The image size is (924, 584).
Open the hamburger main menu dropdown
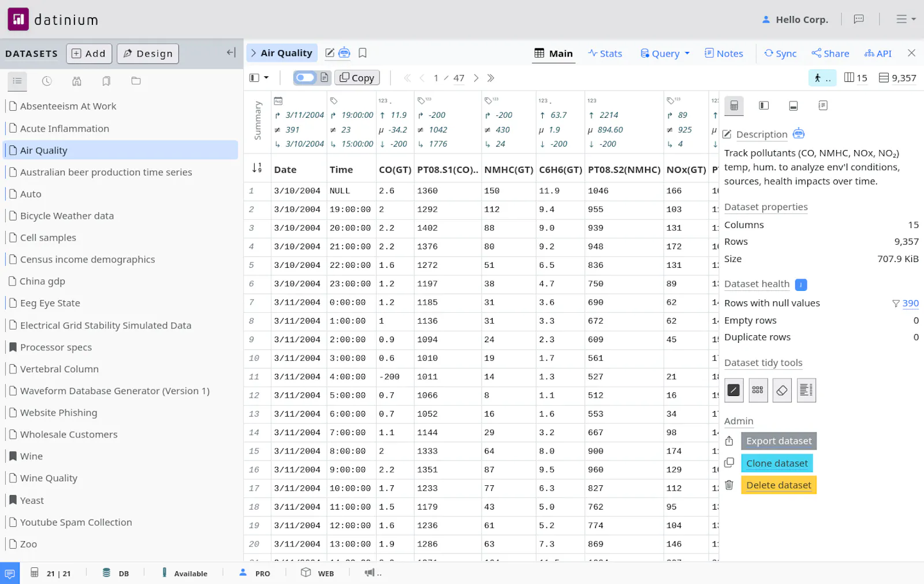tap(906, 19)
